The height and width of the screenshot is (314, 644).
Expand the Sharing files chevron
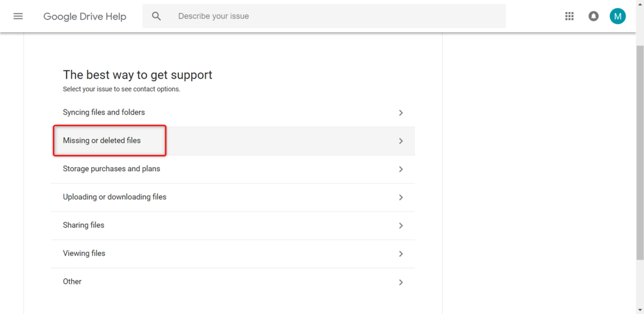tap(401, 226)
